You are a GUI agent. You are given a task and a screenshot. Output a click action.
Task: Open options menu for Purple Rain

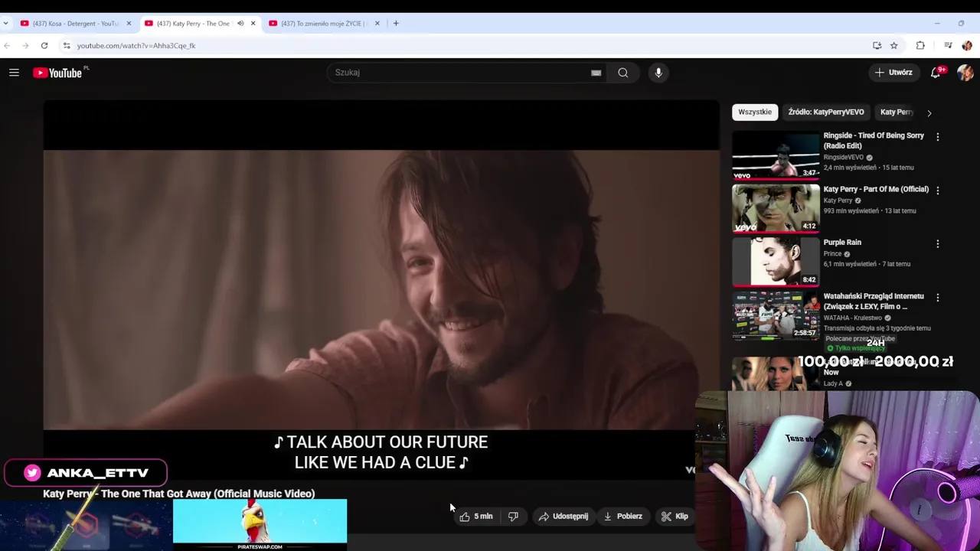coord(938,244)
